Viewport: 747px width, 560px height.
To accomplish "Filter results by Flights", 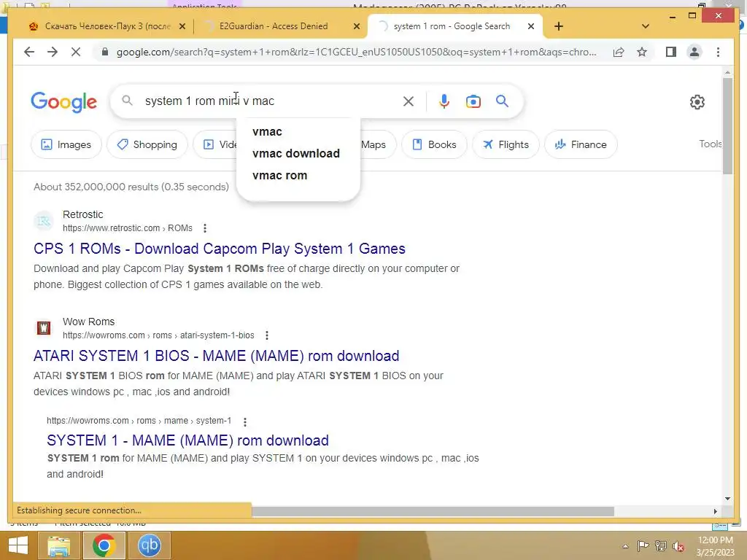I will (506, 144).
